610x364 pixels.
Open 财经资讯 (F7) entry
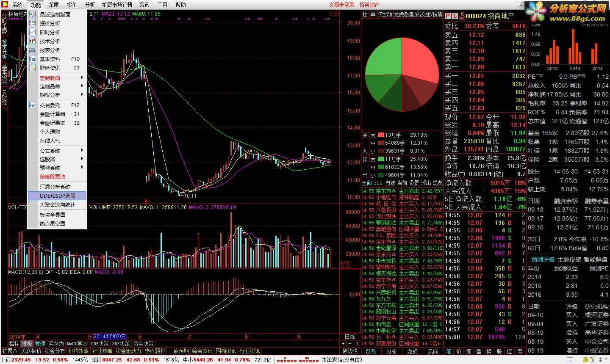coord(57,68)
